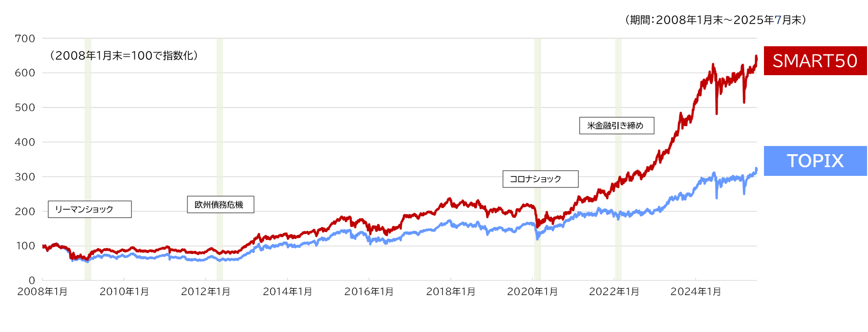The image size is (868, 332).
Task: Select the 2014年1月 x-axis label
Action: pos(288,292)
